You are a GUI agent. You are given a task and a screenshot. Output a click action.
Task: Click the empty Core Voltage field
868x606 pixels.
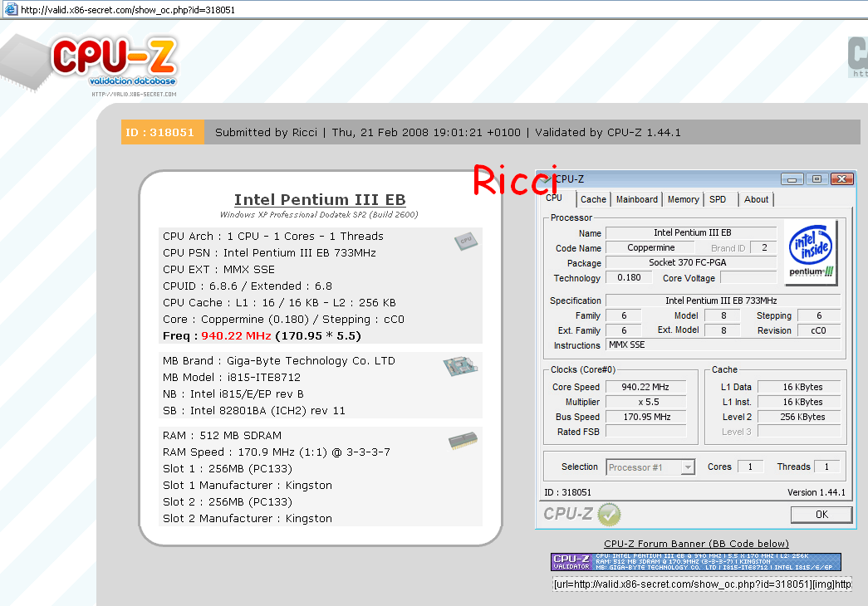click(x=748, y=277)
